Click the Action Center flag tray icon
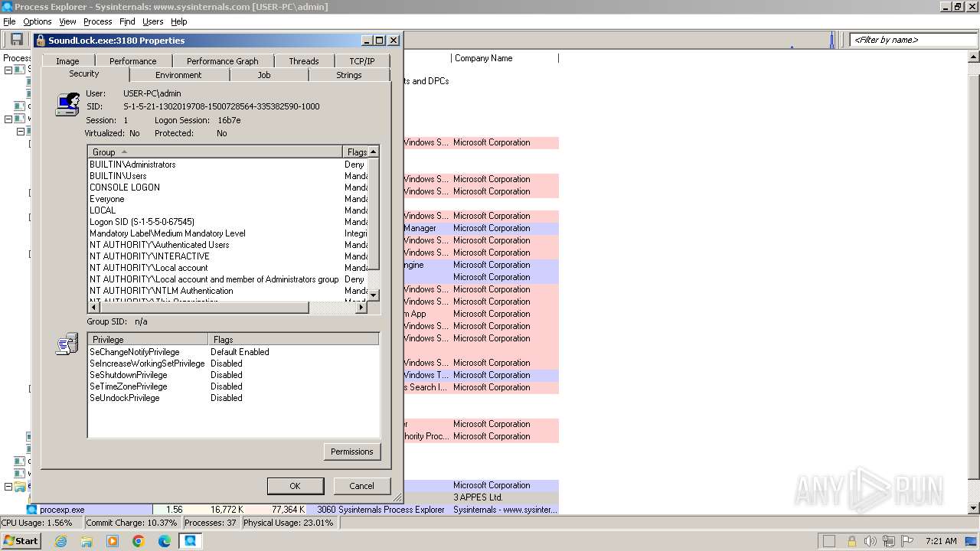Screen dimensions: 980x551 coord(908,541)
